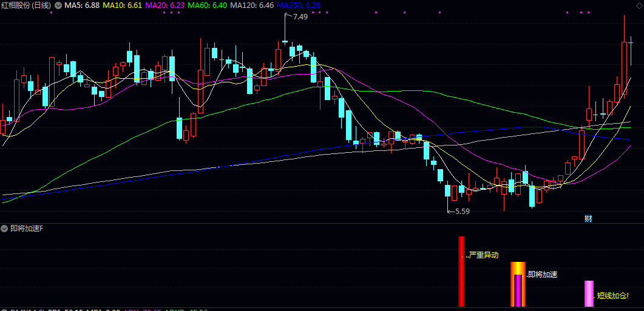644x311 pixels.
Task: Click the blue MA250 label
Action: [x=299, y=5]
